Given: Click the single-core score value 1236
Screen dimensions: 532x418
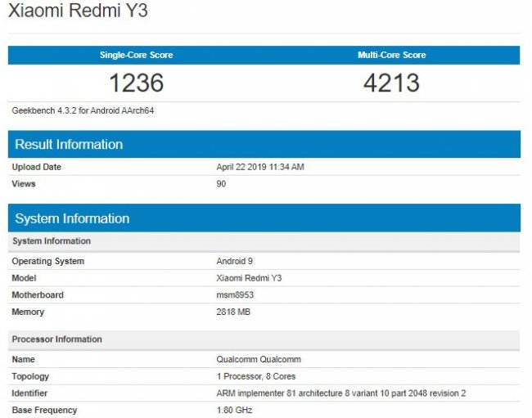Looking at the screenshot, I should [136, 83].
